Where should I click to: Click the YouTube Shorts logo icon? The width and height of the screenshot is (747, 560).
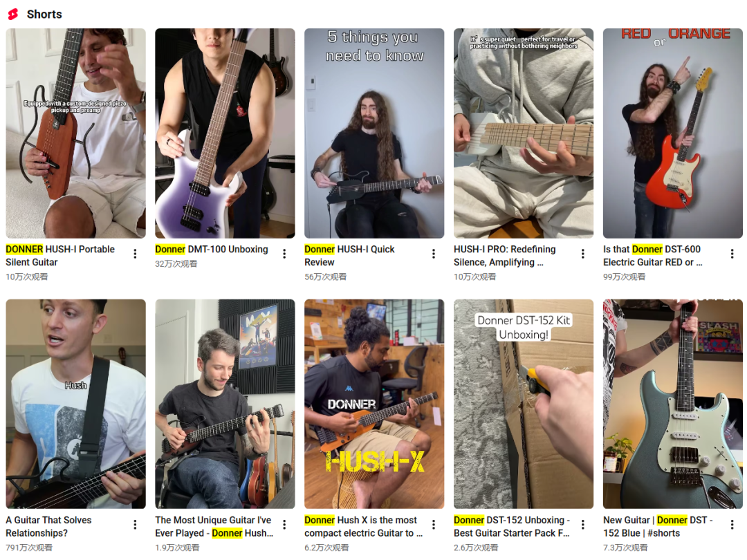tap(13, 15)
